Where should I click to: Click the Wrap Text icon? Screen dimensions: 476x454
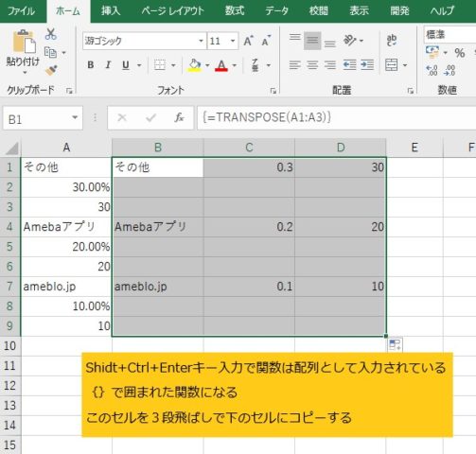[392, 41]
